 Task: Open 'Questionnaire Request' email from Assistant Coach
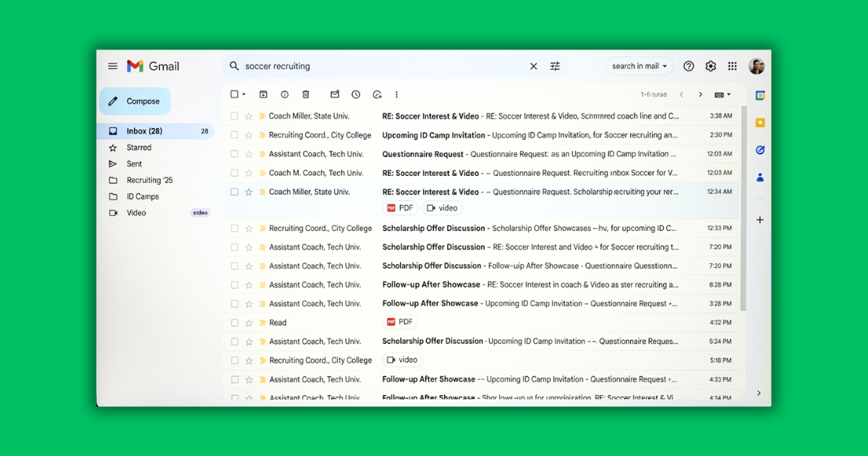coord(480,153)
